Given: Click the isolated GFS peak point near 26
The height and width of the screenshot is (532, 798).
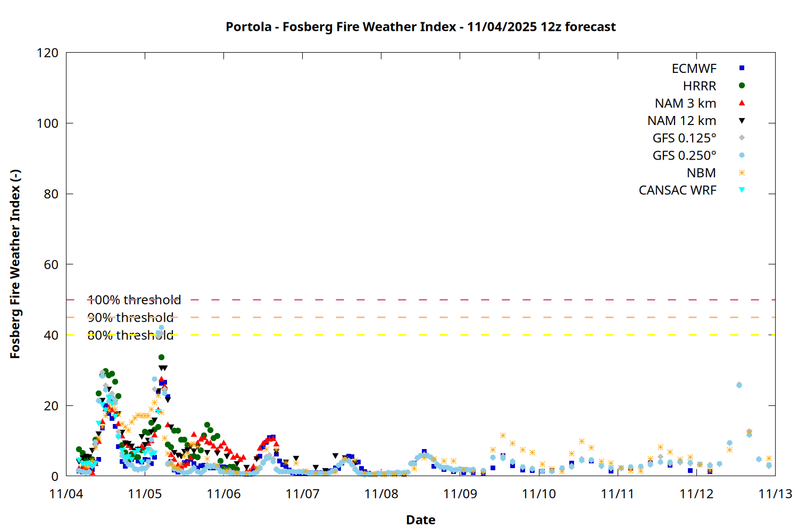Looking at the screenshot, I should [739, 385].
